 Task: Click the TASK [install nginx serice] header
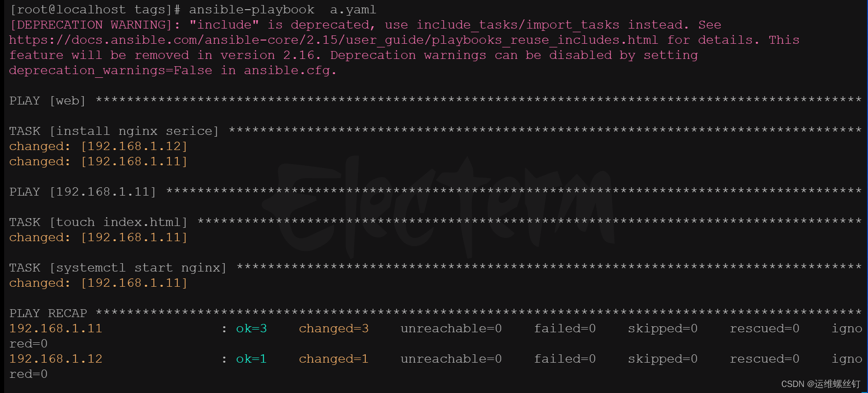click(114, 131)
